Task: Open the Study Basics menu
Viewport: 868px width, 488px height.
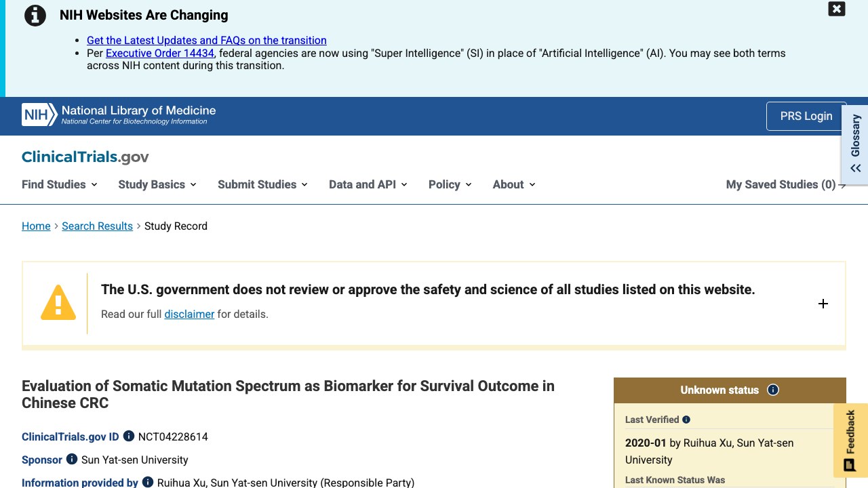Action: click(157, 184)
